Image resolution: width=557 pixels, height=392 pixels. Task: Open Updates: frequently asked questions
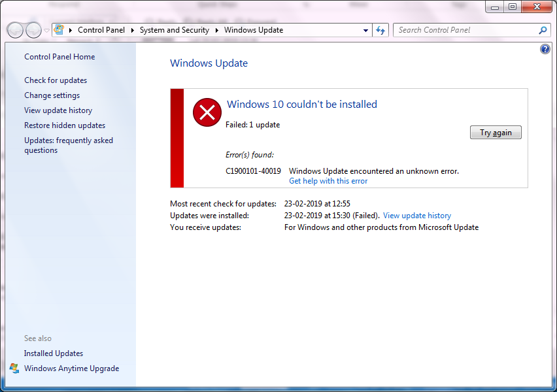[69, 145]
